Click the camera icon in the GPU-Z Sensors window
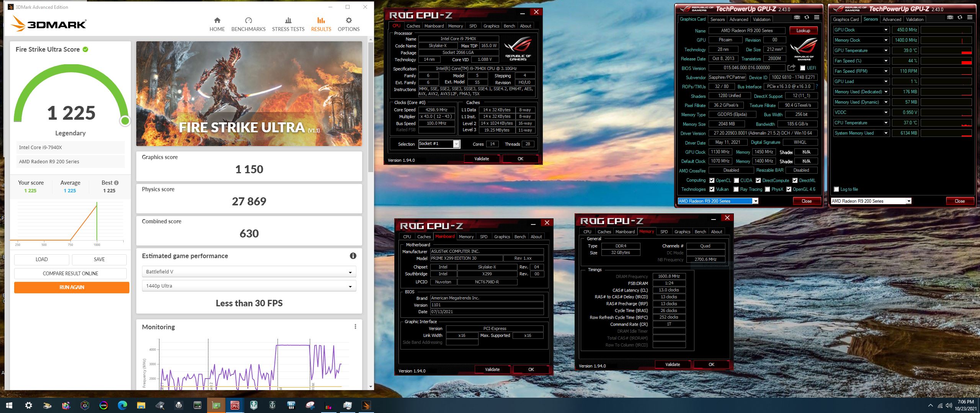The image size is (980, 413). point(950,17)
